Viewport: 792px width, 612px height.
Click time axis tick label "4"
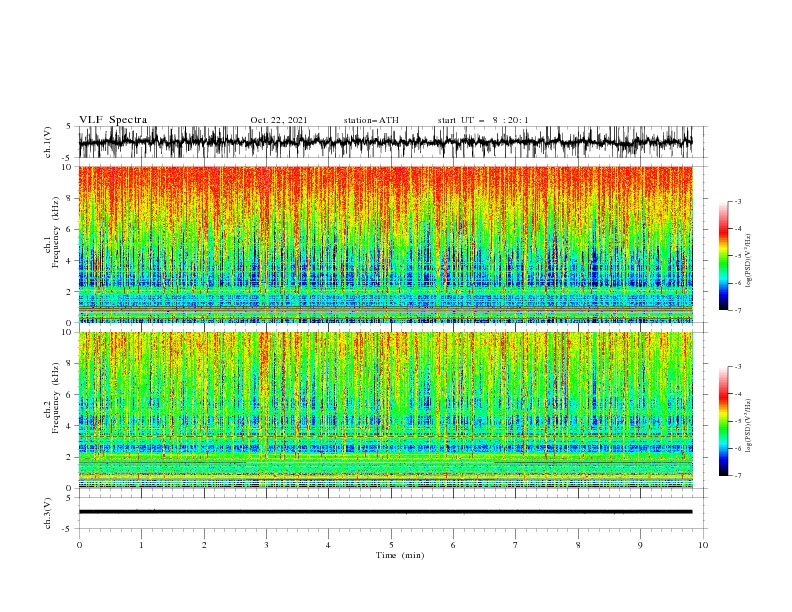click(x=328, y=545)
